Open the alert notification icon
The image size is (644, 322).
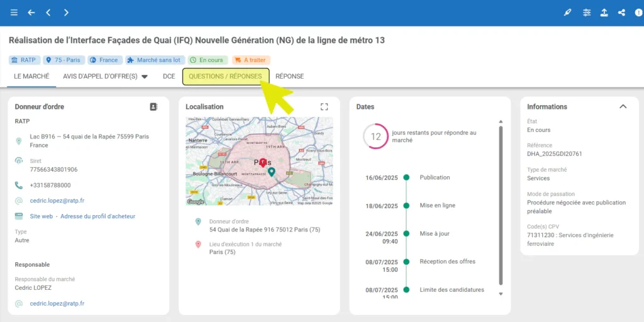tap(638, 13)
